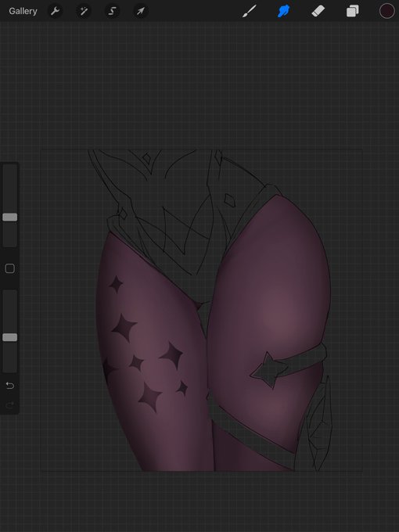Activate the Selection tool
Image resolution: width=399 pixels, height=532 pixels.
click(x=112, y=11)
